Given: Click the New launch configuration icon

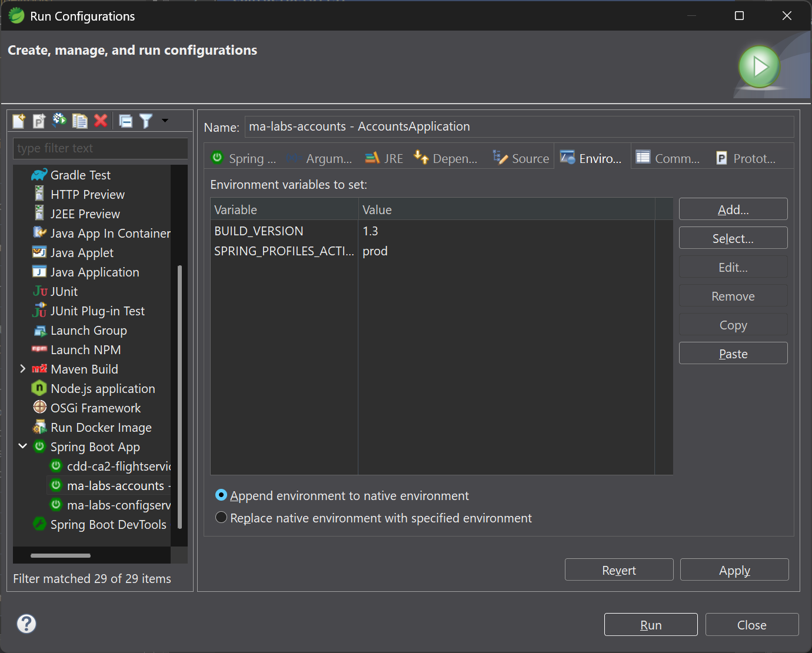Looking at the screenshot, I should 19,121.
